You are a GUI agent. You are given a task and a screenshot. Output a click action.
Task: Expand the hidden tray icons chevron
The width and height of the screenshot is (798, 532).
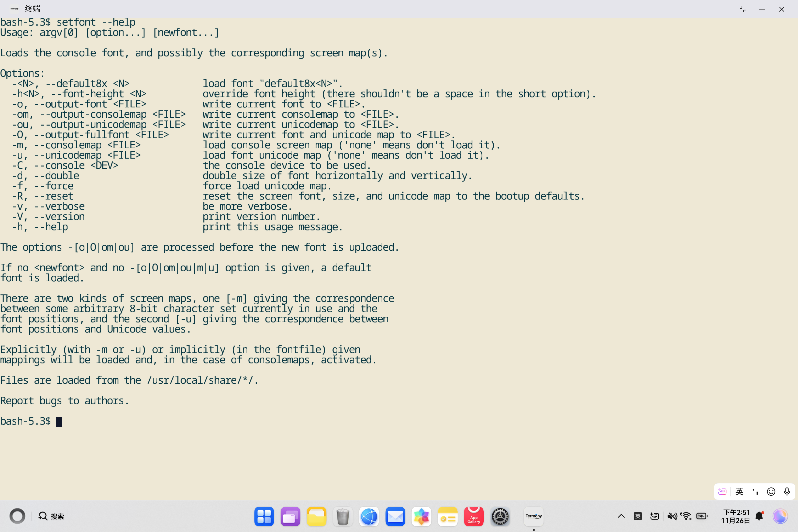[x=621, y=516]
